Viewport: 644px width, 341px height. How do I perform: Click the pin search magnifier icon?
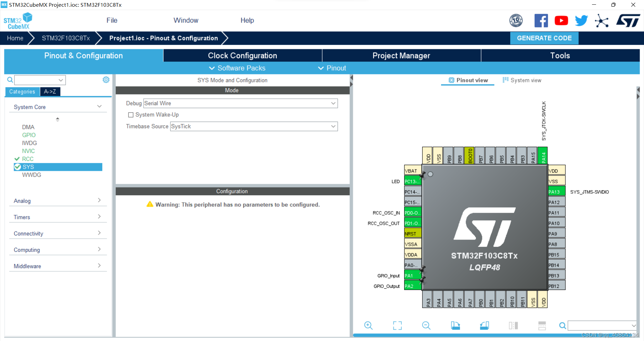click(x=562, y=325)
